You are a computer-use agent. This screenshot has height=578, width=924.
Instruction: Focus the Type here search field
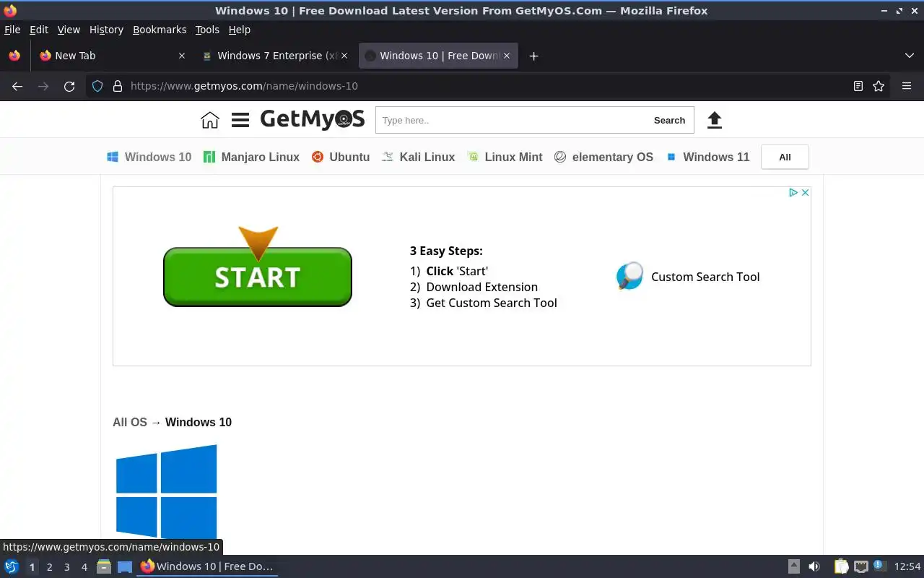pos(510,120)
